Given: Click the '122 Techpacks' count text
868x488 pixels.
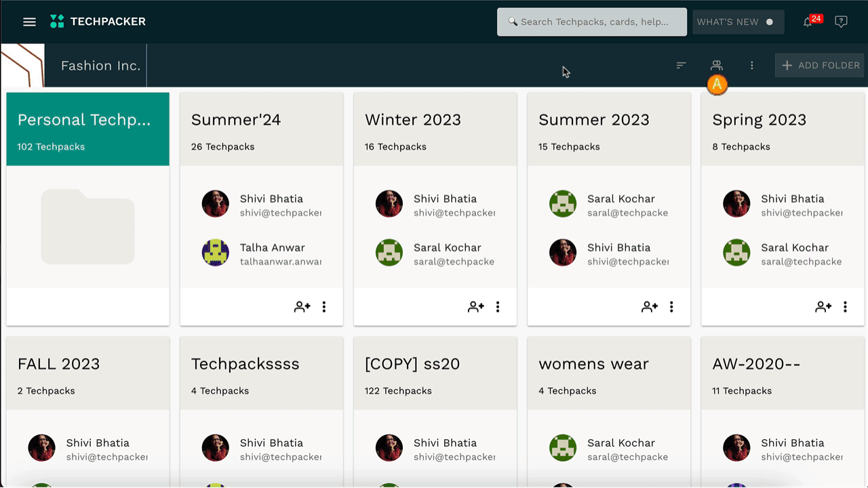Looking at the screenshot, I should coord(398,390).
